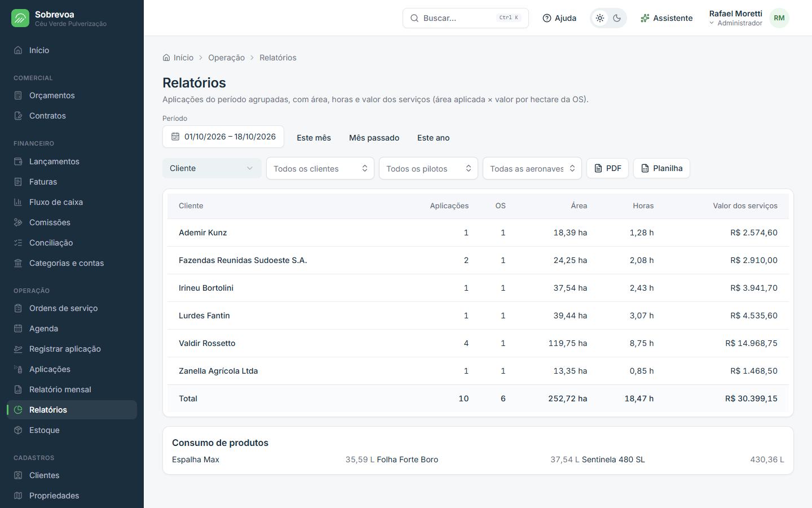Screen dimensions: 812x508
Task: Open Propriedades in sidebar menu
Action: [72, 496]
